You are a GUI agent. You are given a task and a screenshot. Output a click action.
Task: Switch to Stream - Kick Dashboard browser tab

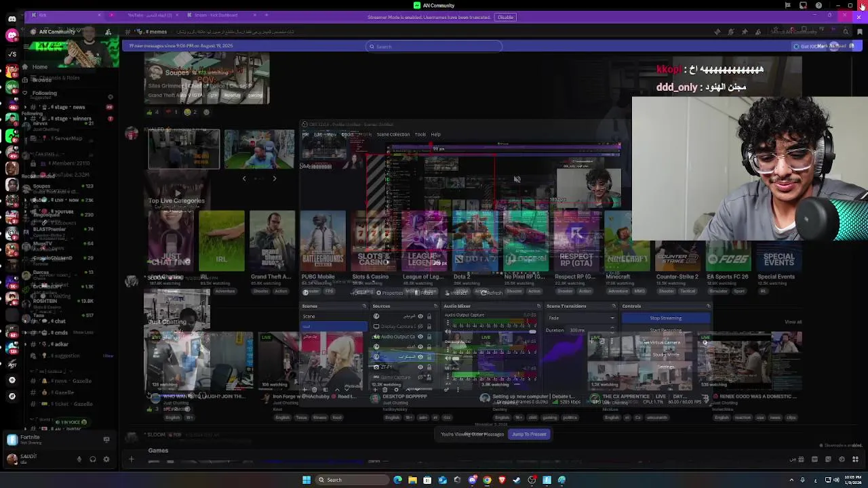220,15
